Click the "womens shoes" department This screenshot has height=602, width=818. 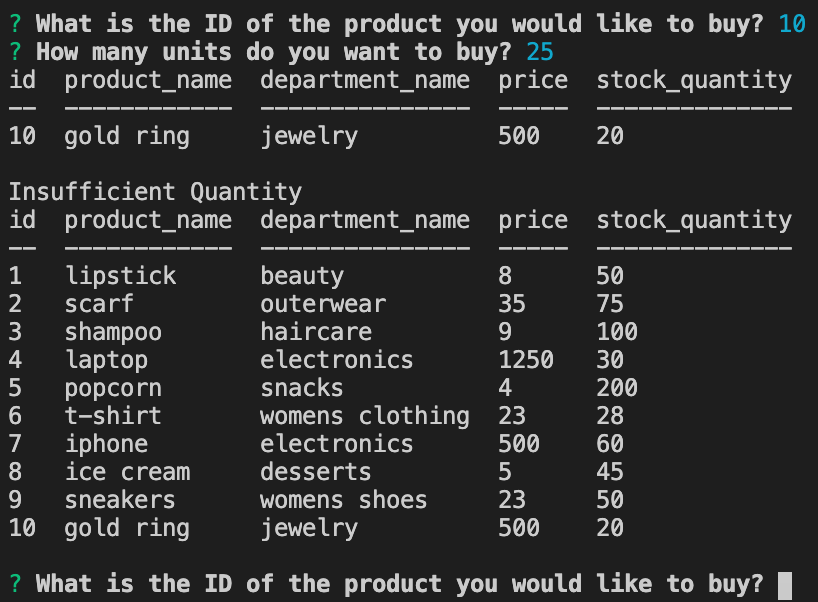pyautogui.click(x=343, y=500)
